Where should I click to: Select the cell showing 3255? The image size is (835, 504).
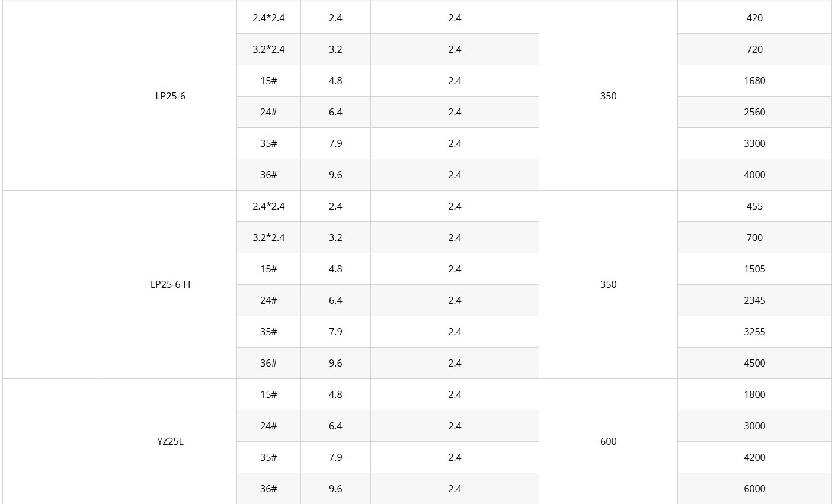pos(754,332)
